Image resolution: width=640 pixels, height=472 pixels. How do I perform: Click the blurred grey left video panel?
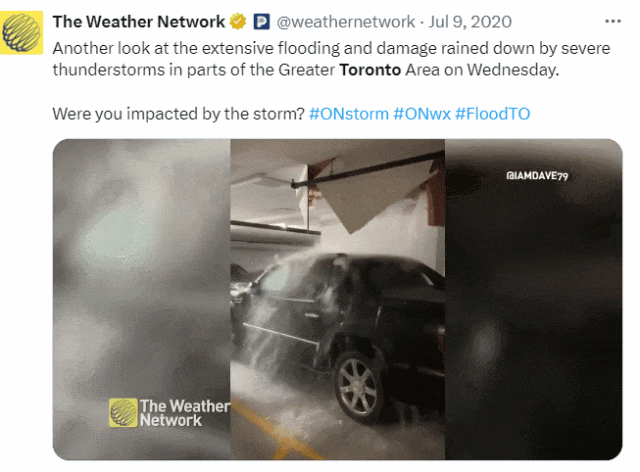(x=142, y=299)
